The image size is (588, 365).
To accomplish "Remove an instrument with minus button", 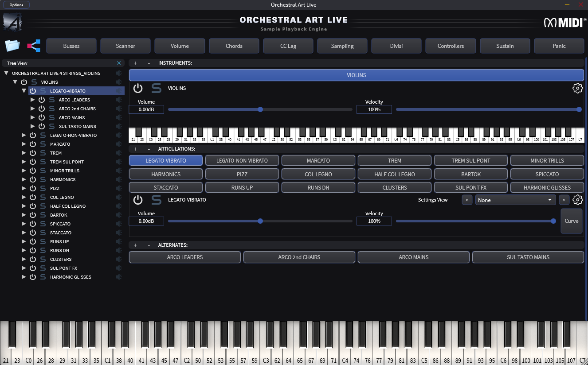I will [149, 63].
